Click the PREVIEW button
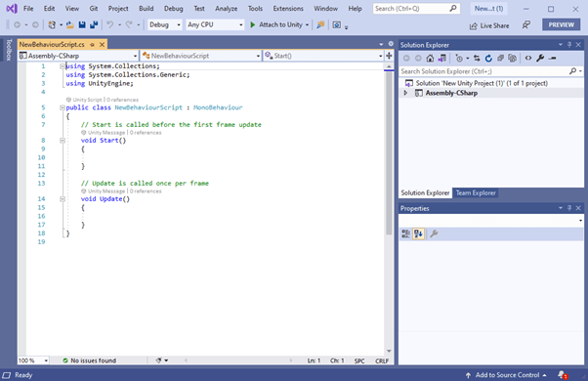Screen dimensions: 588x381 [x=561, y=24]
